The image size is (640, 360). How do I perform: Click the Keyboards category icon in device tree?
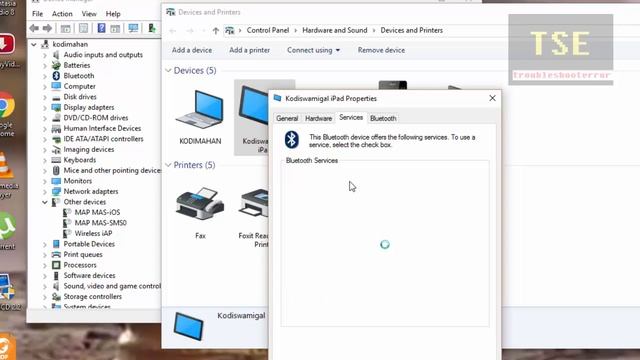point(56,160)
